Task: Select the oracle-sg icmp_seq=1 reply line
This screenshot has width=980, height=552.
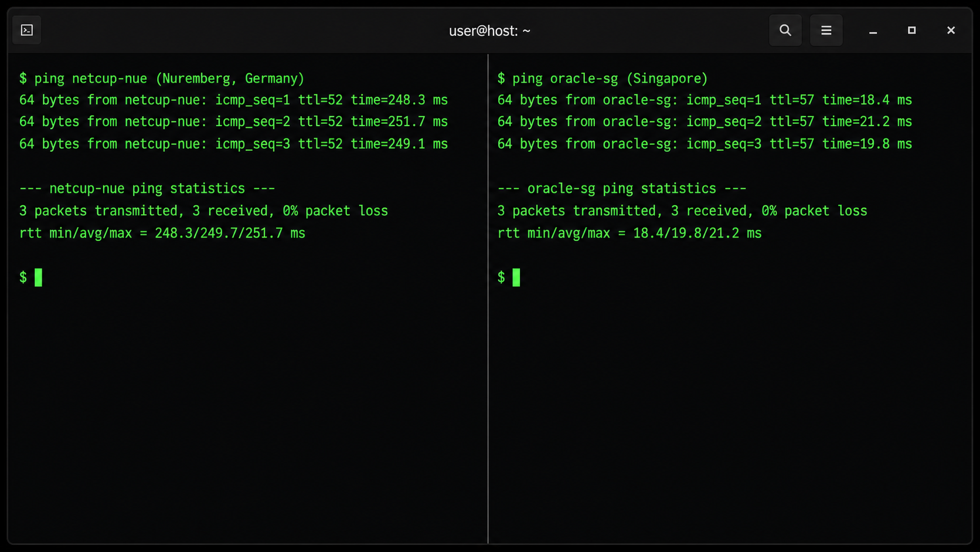Action: click(705, 100)
